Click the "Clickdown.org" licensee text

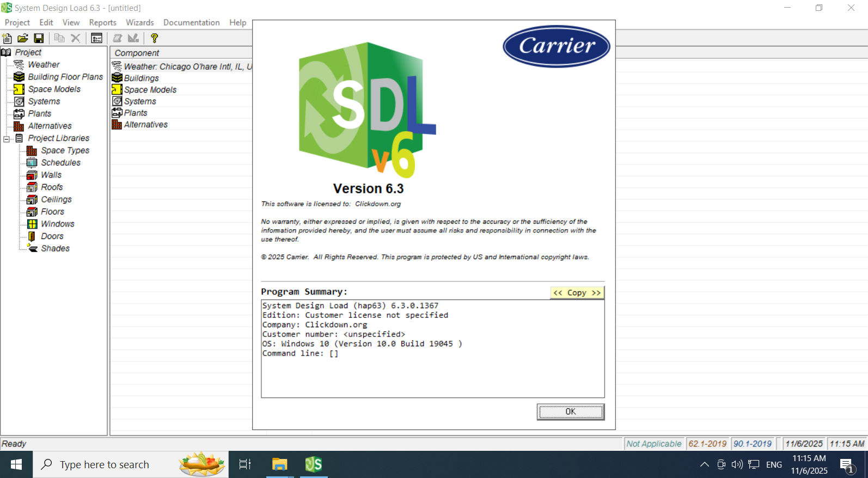point(378,204)
